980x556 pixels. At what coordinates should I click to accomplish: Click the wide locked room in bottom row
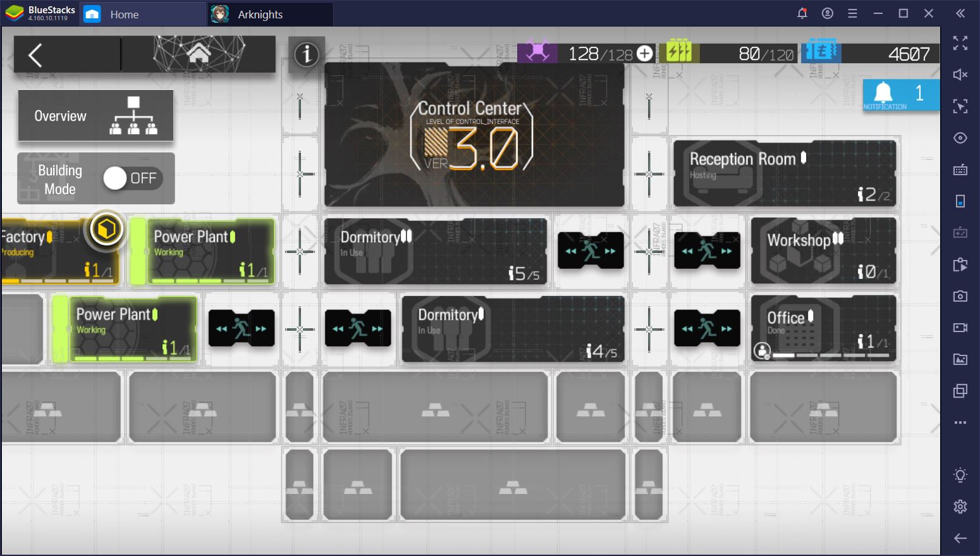point(513,485)
